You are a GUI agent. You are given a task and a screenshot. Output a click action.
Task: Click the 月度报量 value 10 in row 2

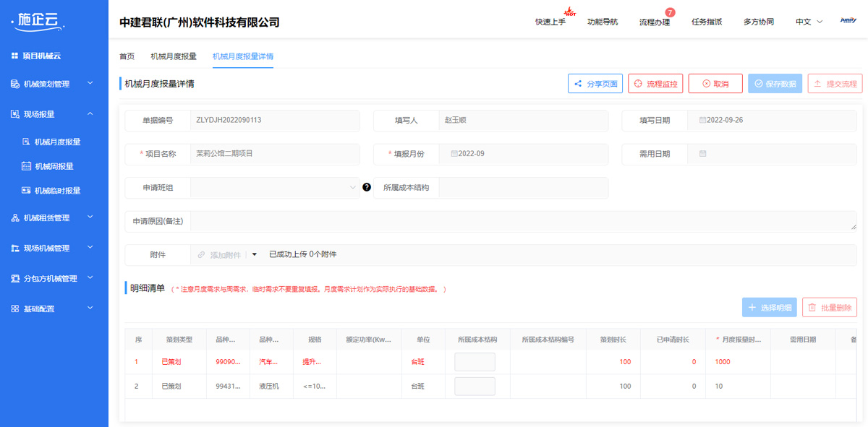click(719, 387)
